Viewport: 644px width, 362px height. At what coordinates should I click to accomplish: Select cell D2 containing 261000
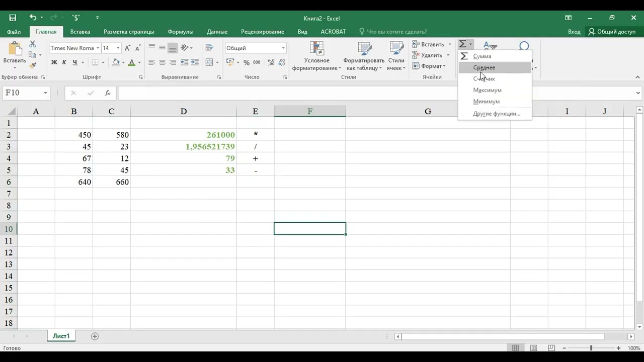click(x=183, y=135)
